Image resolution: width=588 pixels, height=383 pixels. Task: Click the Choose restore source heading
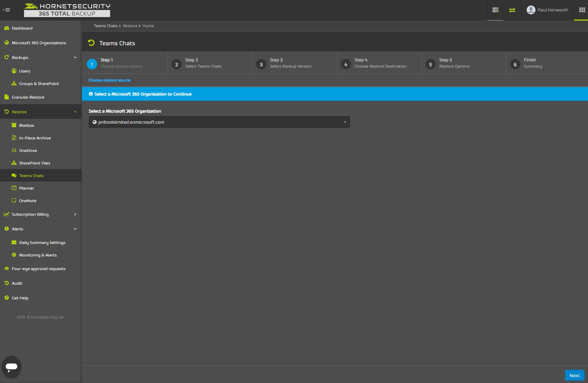click(109, 80)
